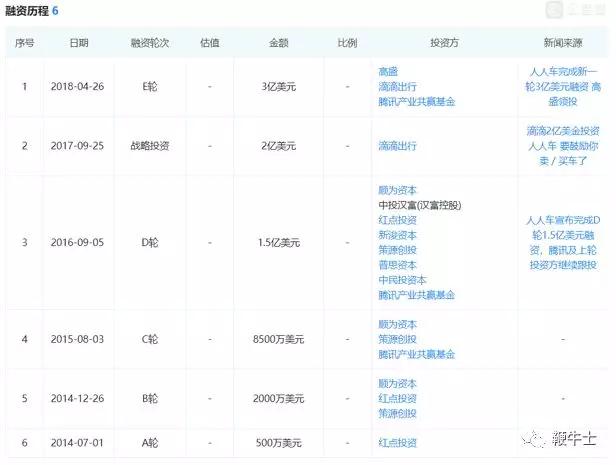Open 腾讯产业共赢基金 link in the E轮 row

[x=416, y=102]
